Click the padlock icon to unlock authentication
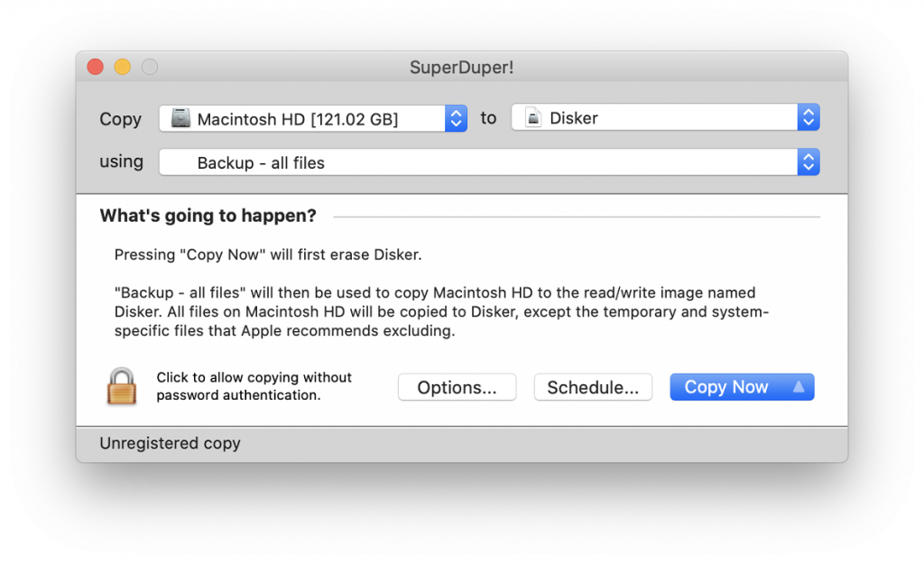This screenshot has height=563, width=924. point(122,386)
